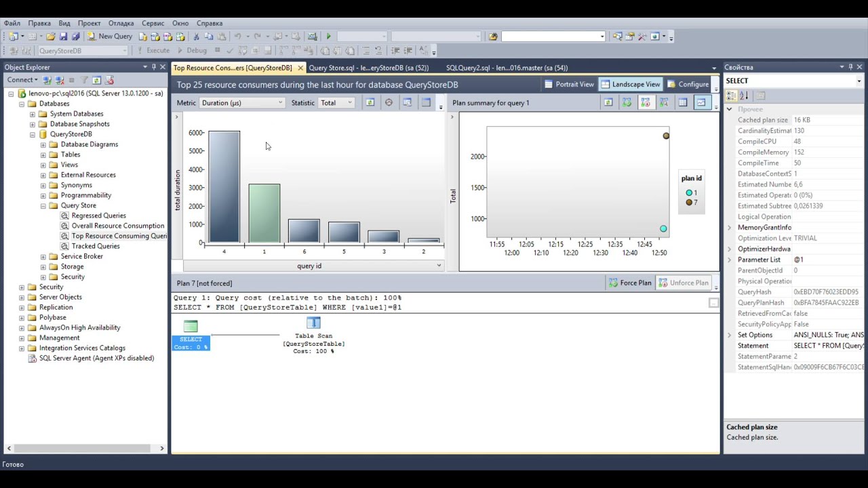Open the Сервис menu
Screen dimensions: 868x488
(153, 23)
